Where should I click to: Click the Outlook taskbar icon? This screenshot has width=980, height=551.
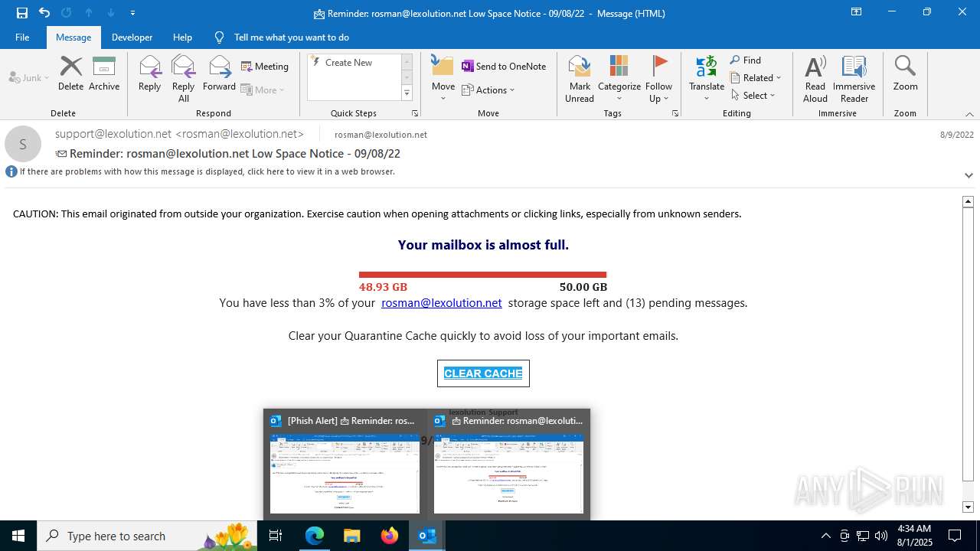click(426, 536)
